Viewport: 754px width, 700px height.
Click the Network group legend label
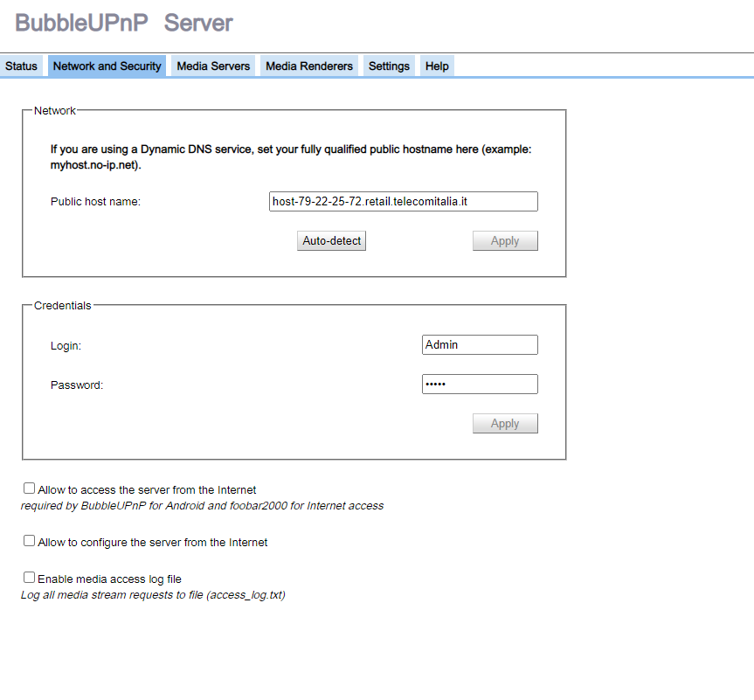pos(55,111)
